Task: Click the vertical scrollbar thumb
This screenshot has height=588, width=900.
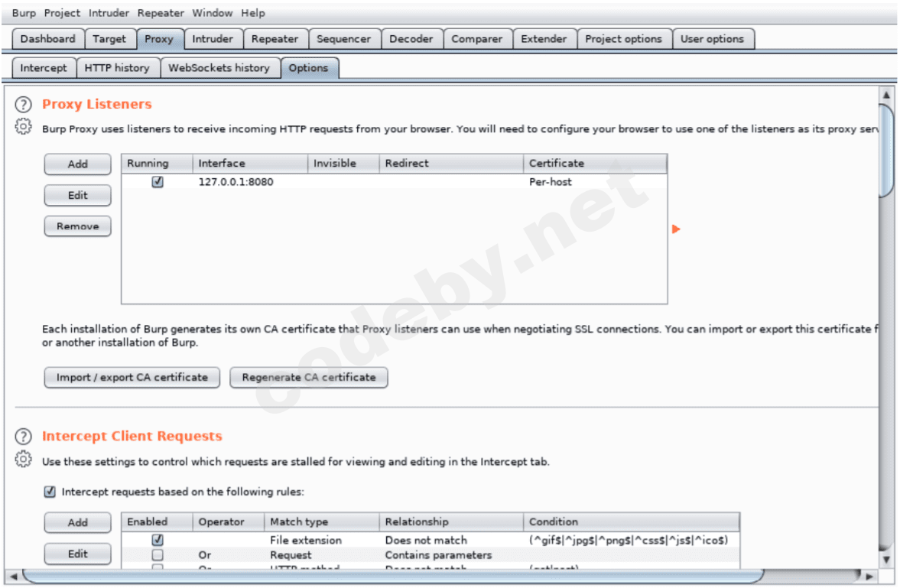Action: 886,151
